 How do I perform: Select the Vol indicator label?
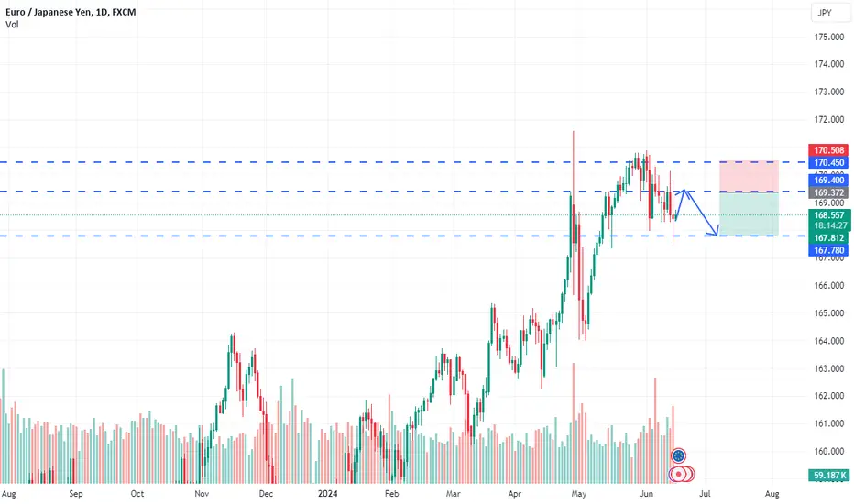point(12,25)
